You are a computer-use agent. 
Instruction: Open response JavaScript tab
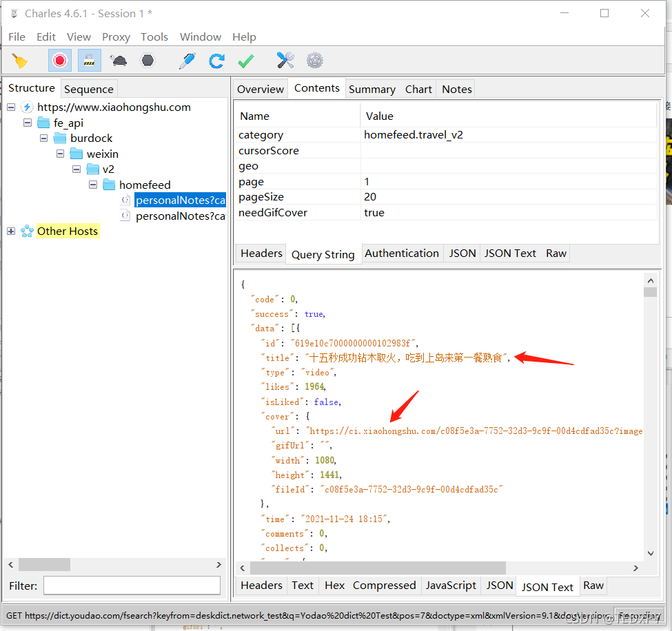[x=451, y=585]
